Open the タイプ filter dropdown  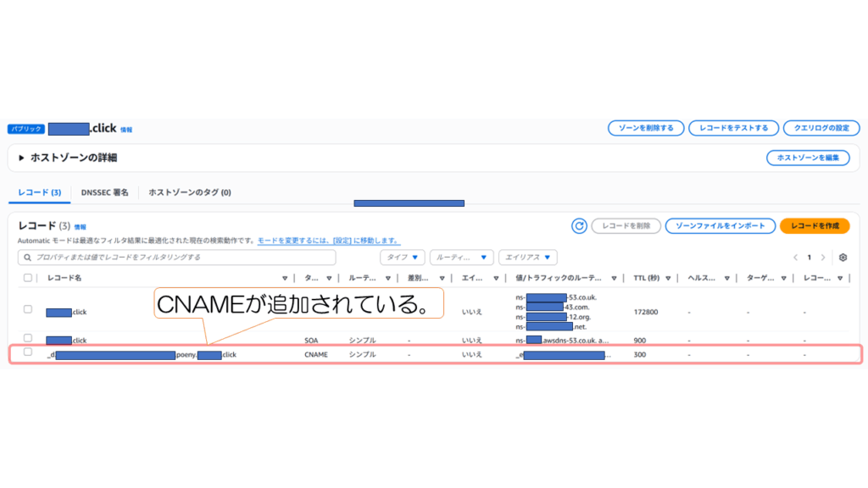402,258
